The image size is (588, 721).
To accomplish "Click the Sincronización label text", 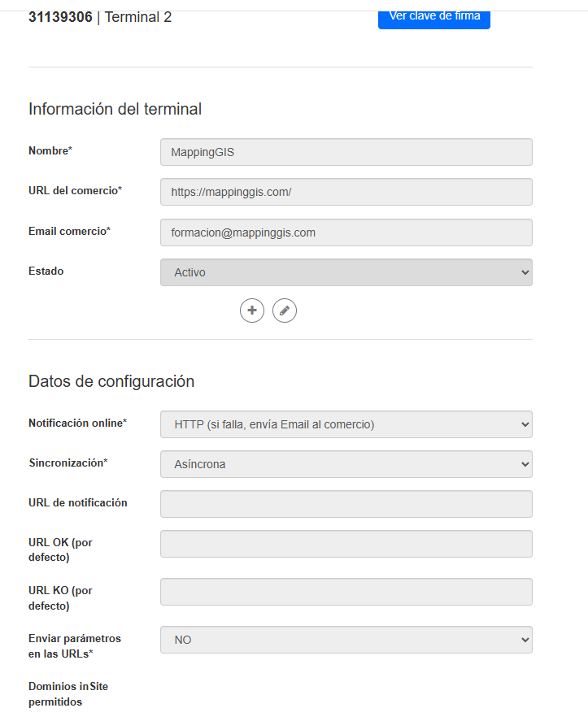I will [x=68, y=463].
